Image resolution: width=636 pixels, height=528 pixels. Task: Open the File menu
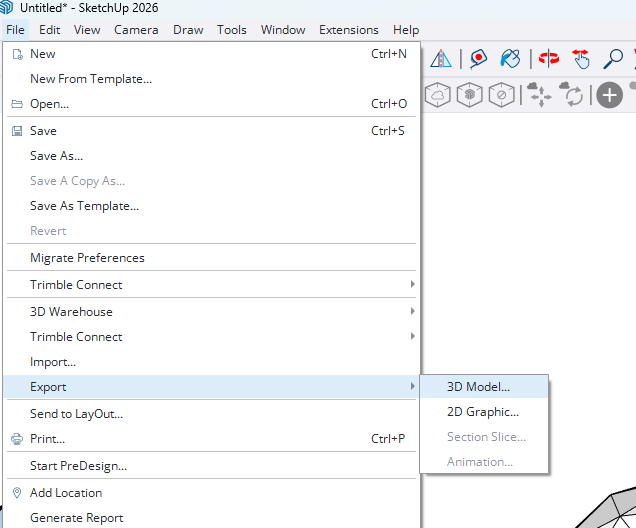pyautogui.click(x=15, y=30)
